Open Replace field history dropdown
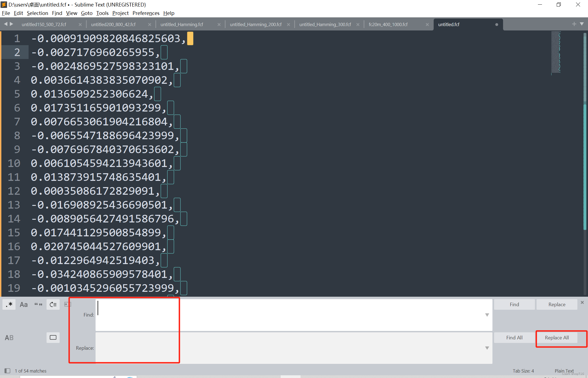Screen dimensions: 588x378 [x=487, y=348]
